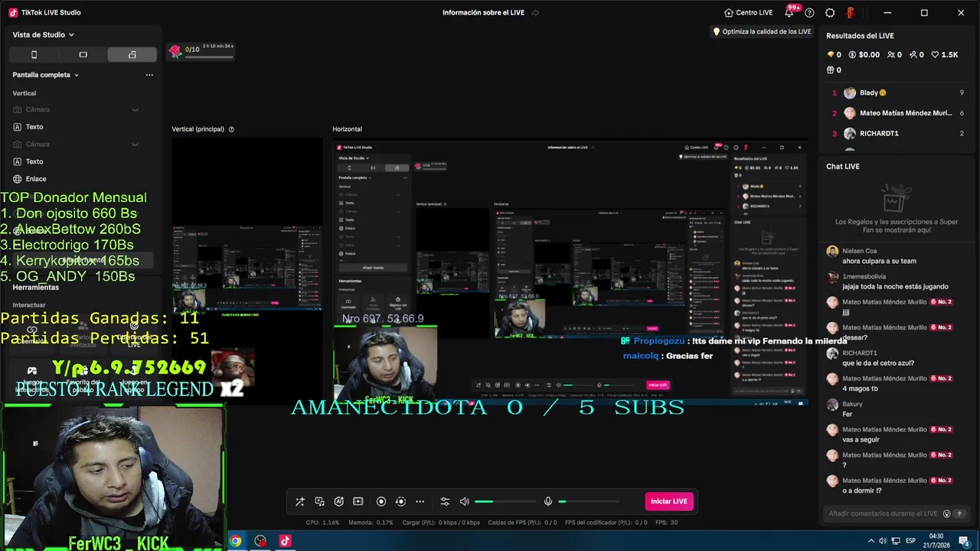The width and height of the screenshot is (980, 551).
Task: Select RICHARDT1 in the ranking list
Action: (898, 133)
